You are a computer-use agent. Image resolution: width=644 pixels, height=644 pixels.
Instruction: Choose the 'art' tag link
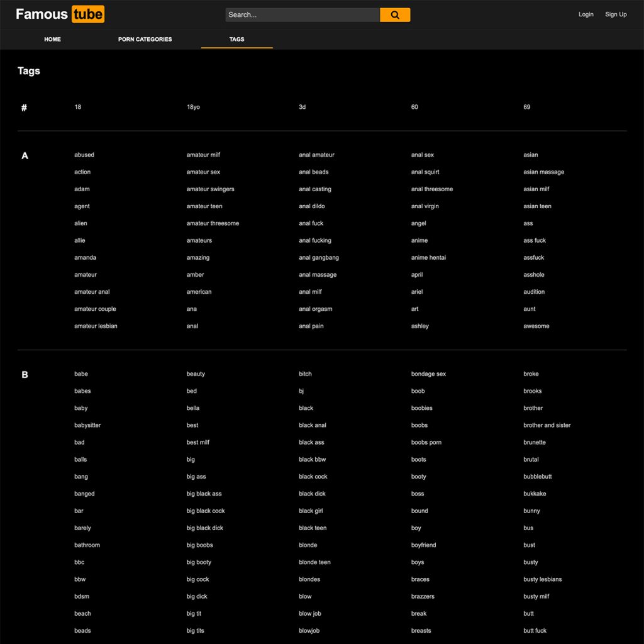414,309
